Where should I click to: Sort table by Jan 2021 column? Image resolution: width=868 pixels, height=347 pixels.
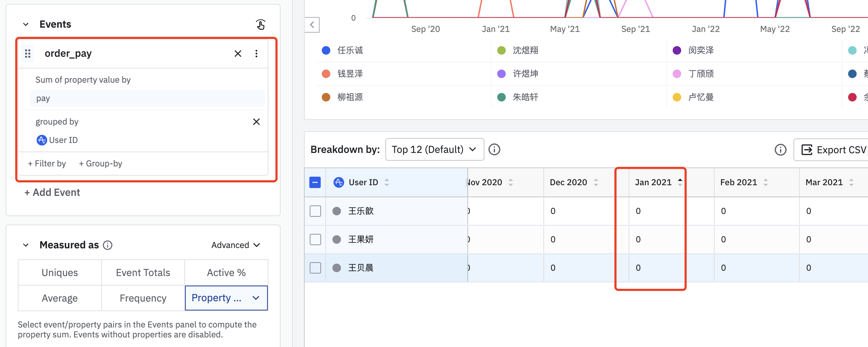[x=680, y=182]
